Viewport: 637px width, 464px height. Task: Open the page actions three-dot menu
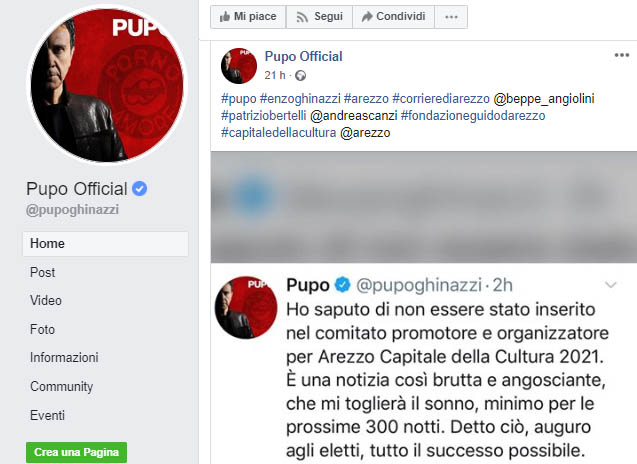pyautogui.click(x=451, y=17)
